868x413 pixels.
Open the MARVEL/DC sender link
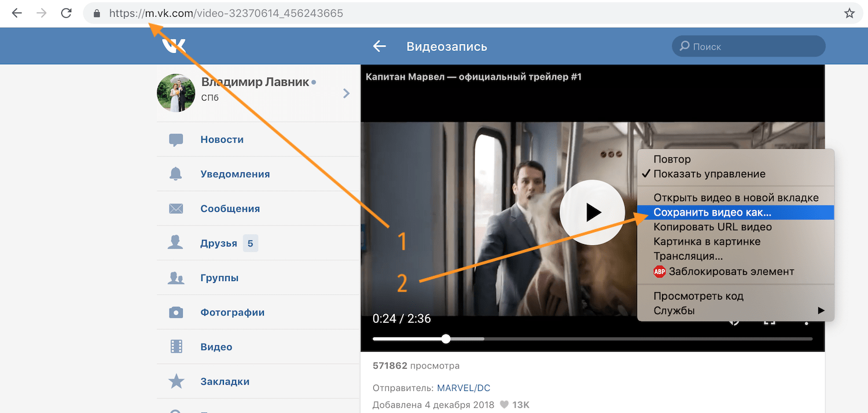[x=464, y=388]
